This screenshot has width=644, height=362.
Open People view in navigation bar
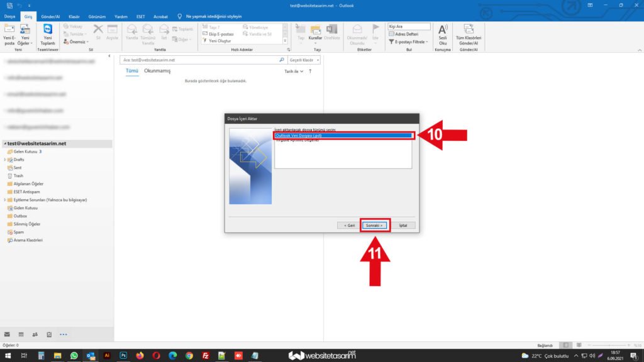[x=35, y=334]
